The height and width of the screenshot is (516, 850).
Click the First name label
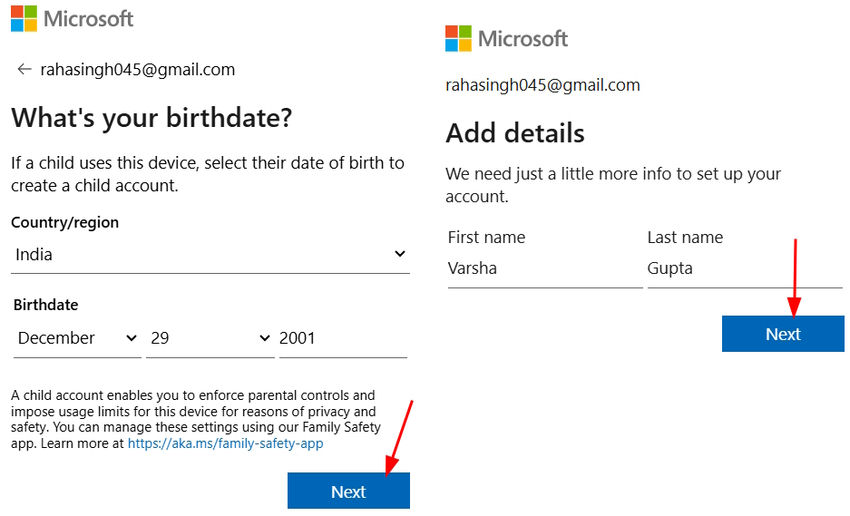[x=486, y=237]
